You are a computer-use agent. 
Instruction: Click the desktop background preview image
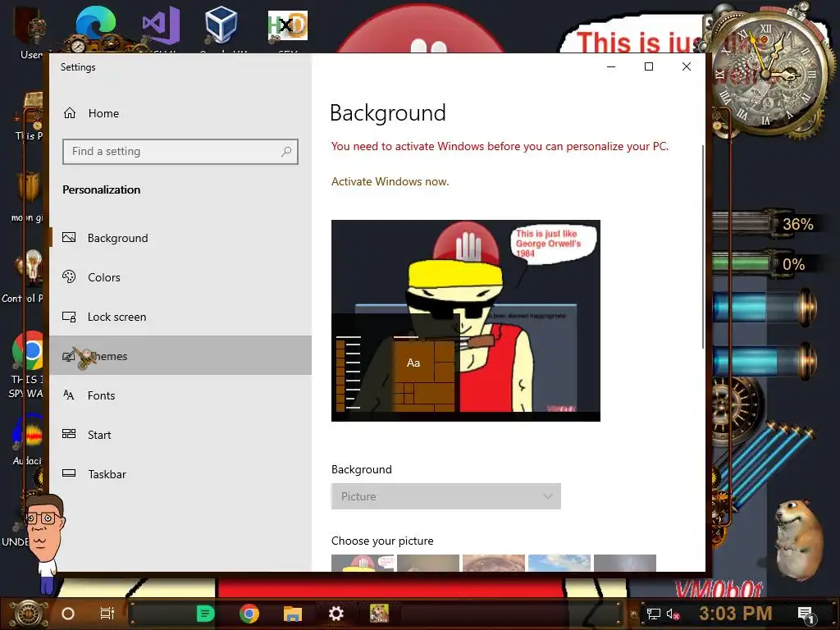coord(466,321)
